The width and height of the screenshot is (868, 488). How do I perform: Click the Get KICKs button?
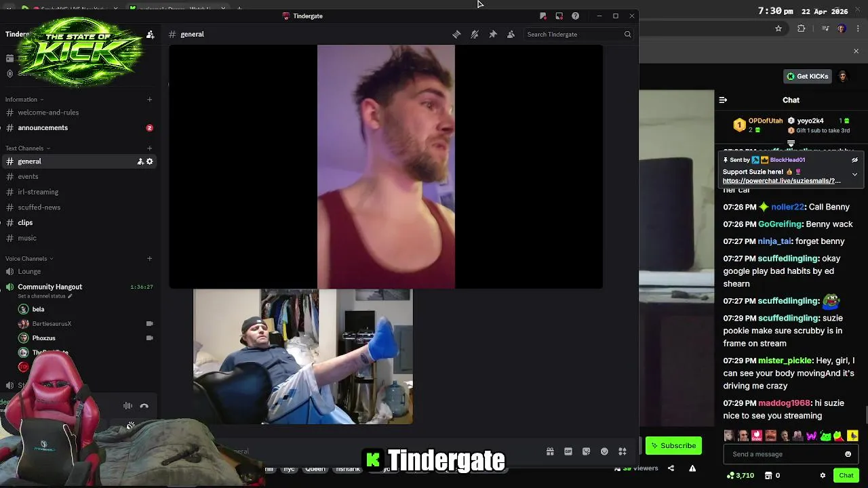808,77
